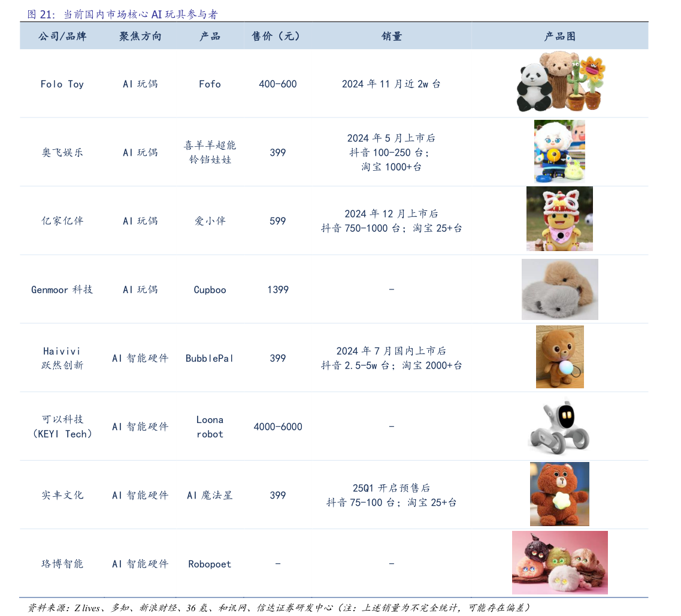Click the 珞博智能 company name
This screenshot has width=681, height=616.
click(x=62, y=563)
